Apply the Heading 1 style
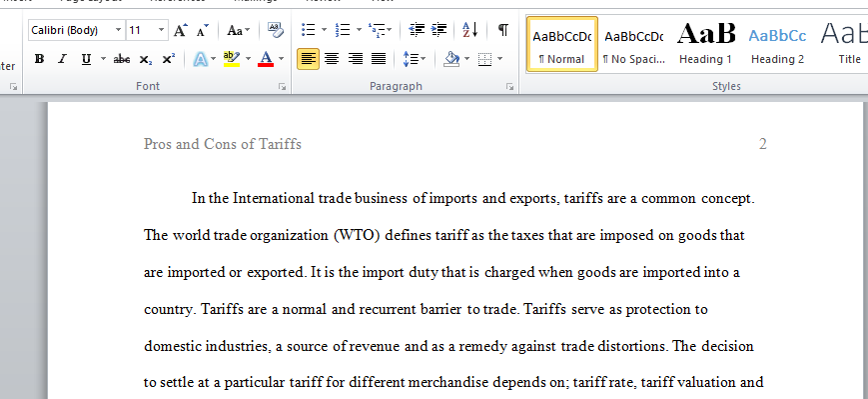 coord(706,44)
